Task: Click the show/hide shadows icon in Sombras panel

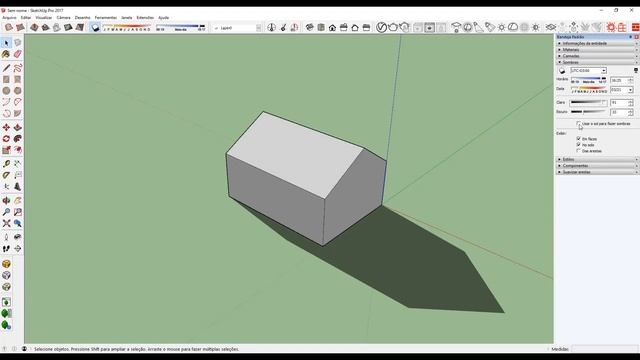Action: click(562, 71)
